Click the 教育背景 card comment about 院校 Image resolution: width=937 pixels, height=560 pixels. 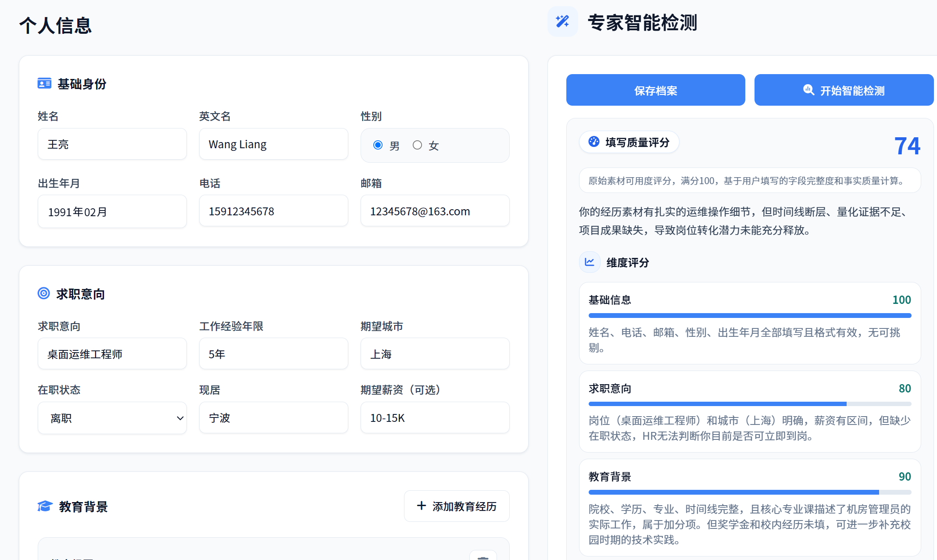tap(750, 524)
